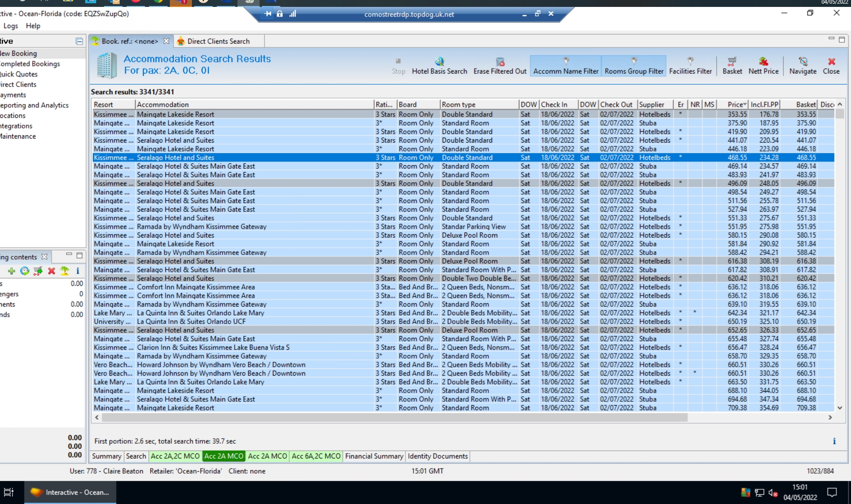Click Erase Filtered Out in toolbar

pos(500,66)
